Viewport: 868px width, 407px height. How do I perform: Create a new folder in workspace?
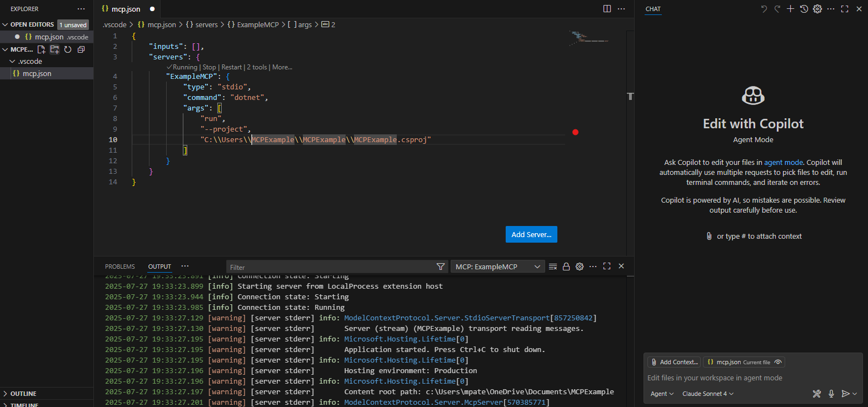54,49
